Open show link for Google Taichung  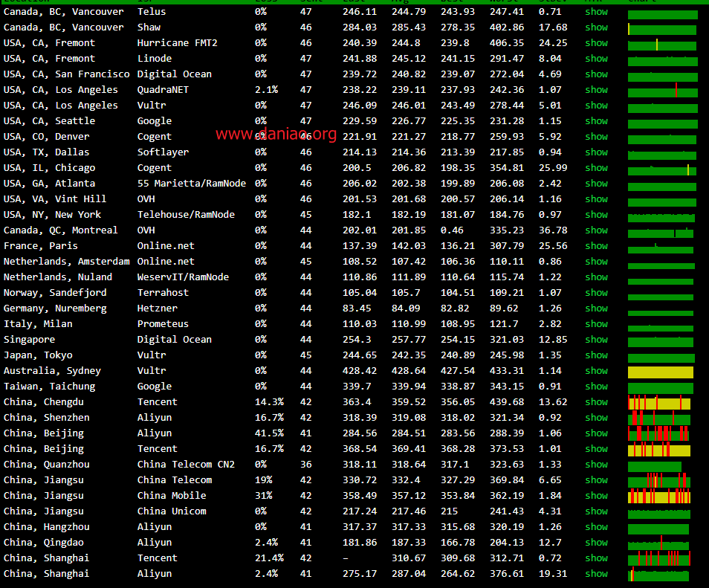pyautogui.click(x=597, y=387)
